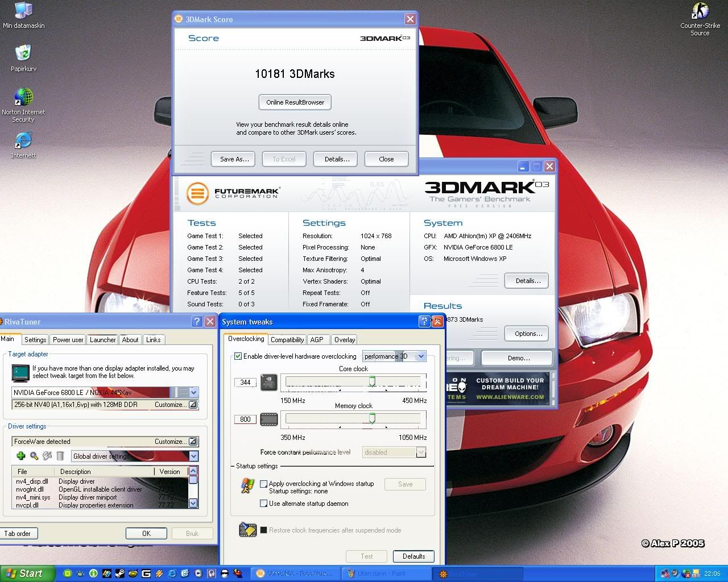Screen dimensions: 728x582
Task: Click the help question mark in RivaTuner titlebar
Action: click(197, 322)
